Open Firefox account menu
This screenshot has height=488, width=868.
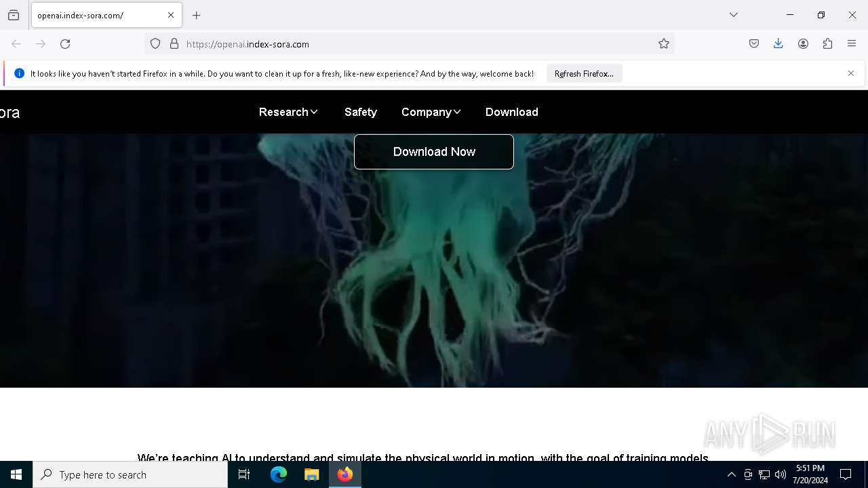point(803,44)
